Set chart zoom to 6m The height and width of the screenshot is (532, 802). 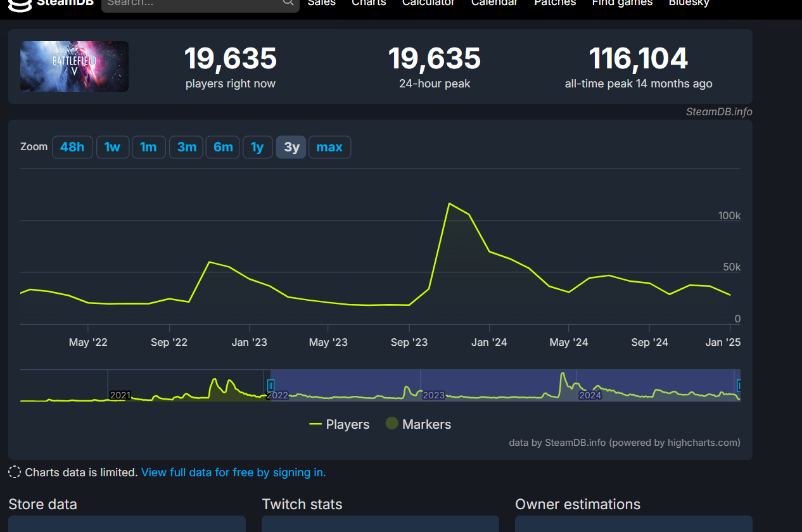coord(223,147)
